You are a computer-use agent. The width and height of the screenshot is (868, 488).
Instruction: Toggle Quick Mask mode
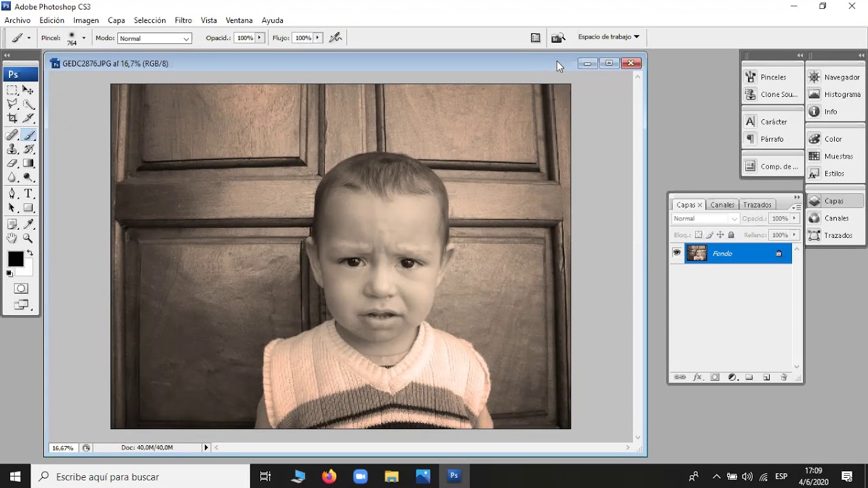click(21, 289)
